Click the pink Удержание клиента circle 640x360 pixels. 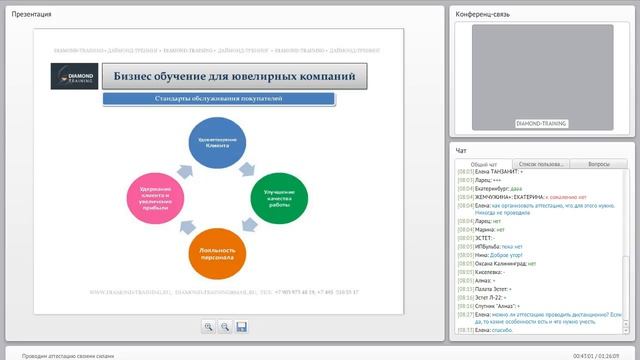[155, 198]
